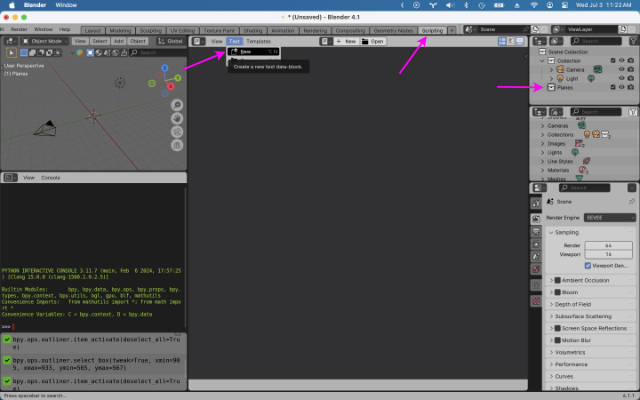The image size is (640, 400).
Task: Open the Object Mode dropdown
Action: click(45, 41)
